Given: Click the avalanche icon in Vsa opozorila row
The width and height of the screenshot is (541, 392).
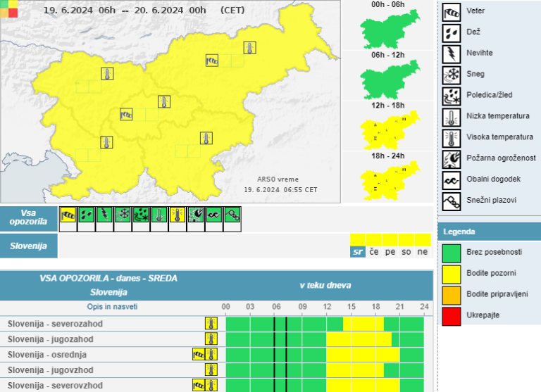Looking at the screenshot, I should pos(232,215).
